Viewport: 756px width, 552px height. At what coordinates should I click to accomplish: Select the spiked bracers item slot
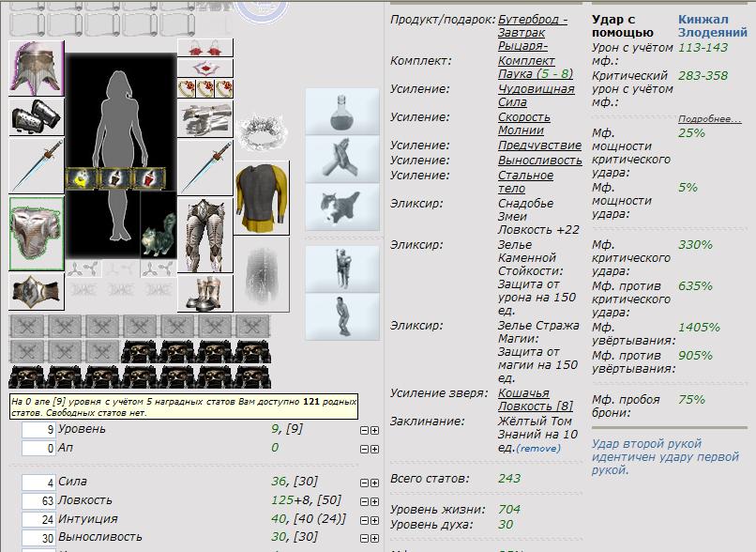point(37,116)
